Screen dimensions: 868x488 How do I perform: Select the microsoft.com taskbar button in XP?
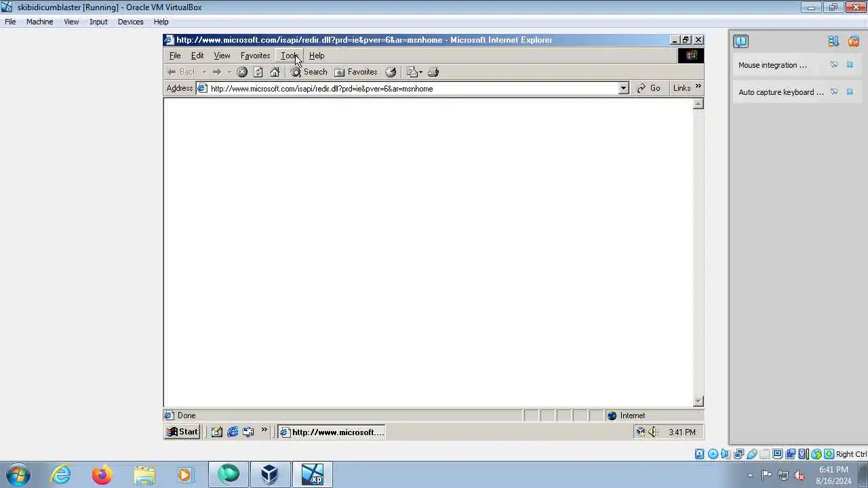(332, 432)
